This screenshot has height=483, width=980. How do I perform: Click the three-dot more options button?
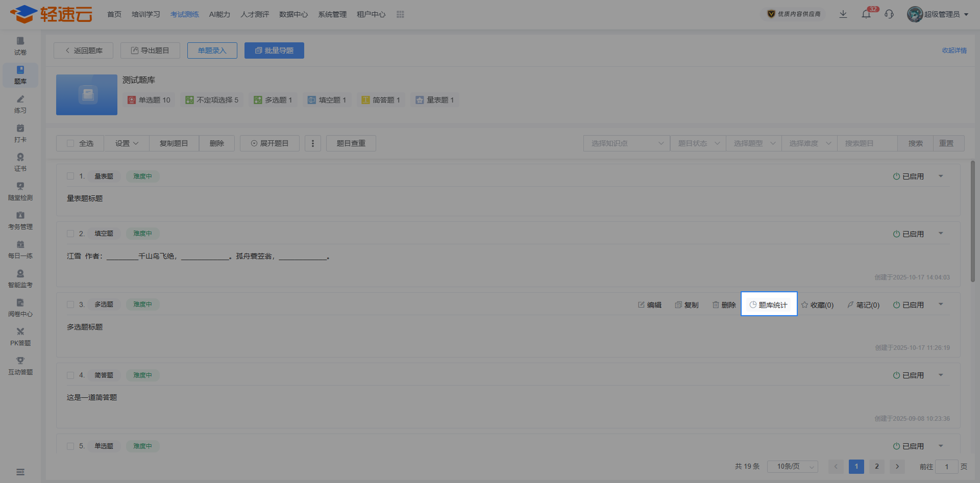pyautogui.click(x=313, y=143)
